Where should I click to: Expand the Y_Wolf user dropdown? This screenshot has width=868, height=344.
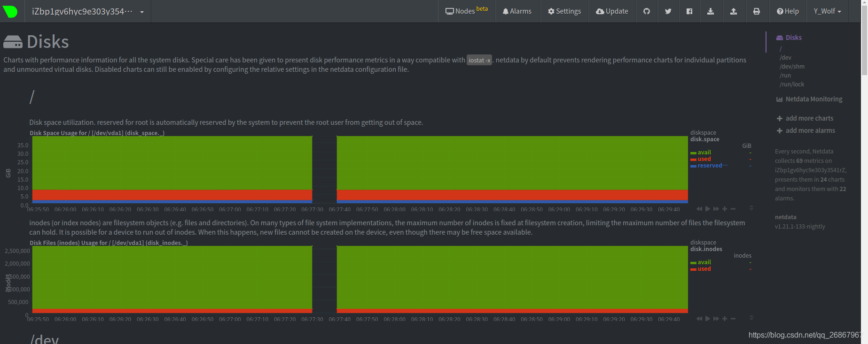tap(827, 11)
